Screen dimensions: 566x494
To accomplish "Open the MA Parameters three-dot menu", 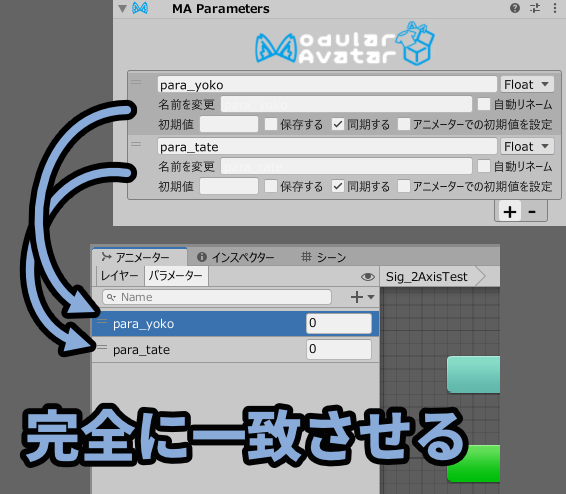I will point(555,8).
